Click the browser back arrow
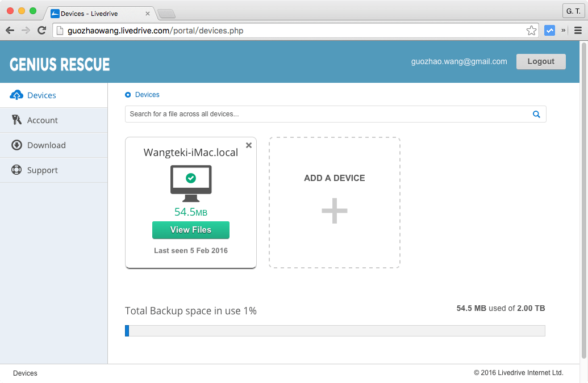Image resolution: width=588 pixels, height=383 pixels. (x=9, y=30)
